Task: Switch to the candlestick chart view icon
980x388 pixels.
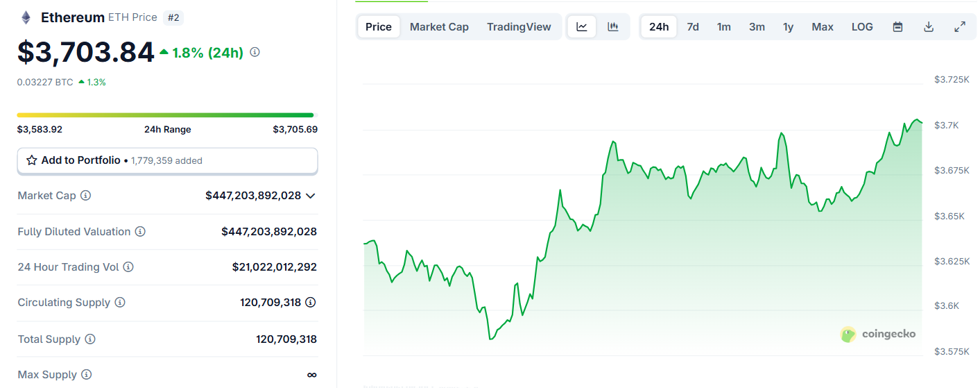Action: 613,27
